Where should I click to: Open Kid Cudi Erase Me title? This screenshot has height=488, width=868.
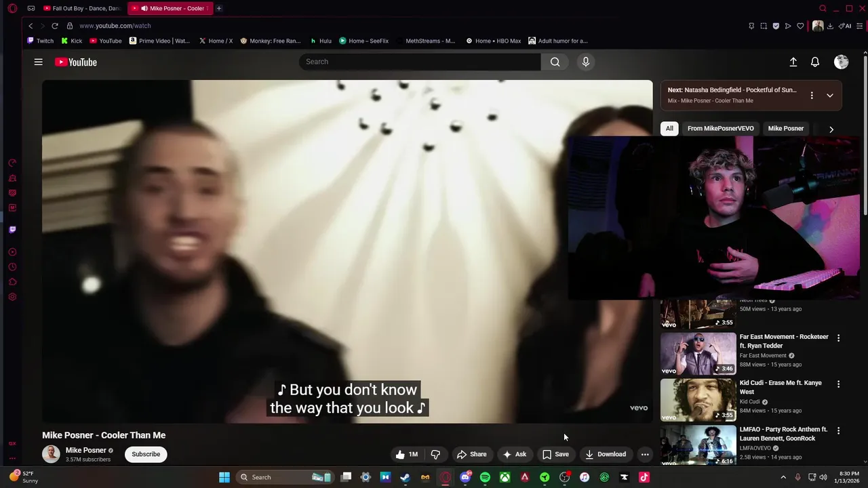[x=781, y=387]
